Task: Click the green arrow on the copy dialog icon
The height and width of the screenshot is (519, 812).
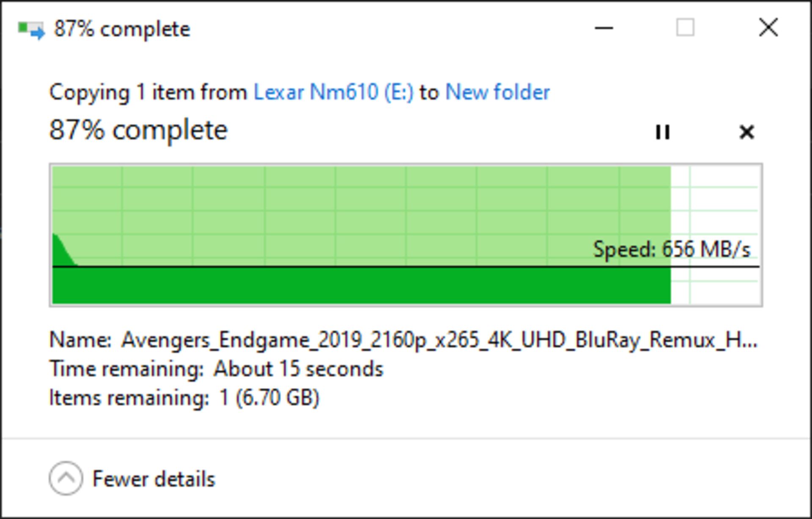Action: click(x=37, y=33)
